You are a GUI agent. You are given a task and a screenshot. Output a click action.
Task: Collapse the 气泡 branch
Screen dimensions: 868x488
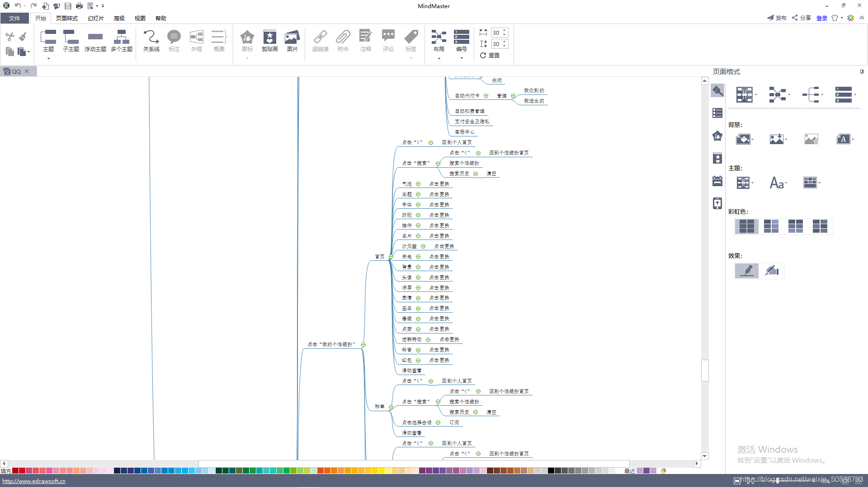(418, 184)
